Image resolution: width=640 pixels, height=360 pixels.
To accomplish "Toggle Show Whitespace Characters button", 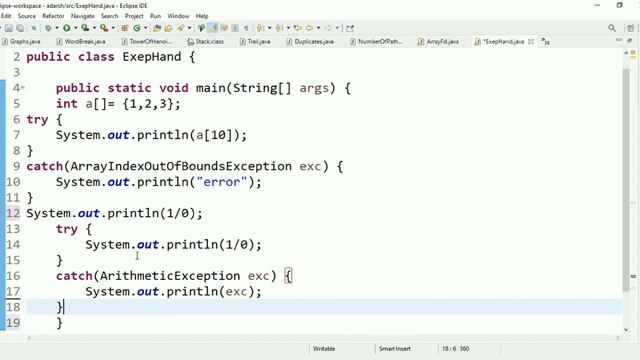I will click(x=246, y=28).
